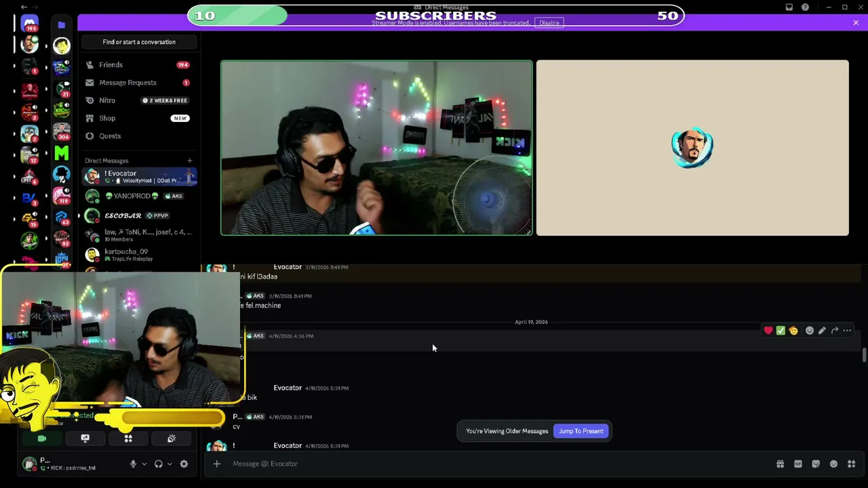Disable Streamer Mode
Viewport: 868px width, 488px height.
point(549,23)
